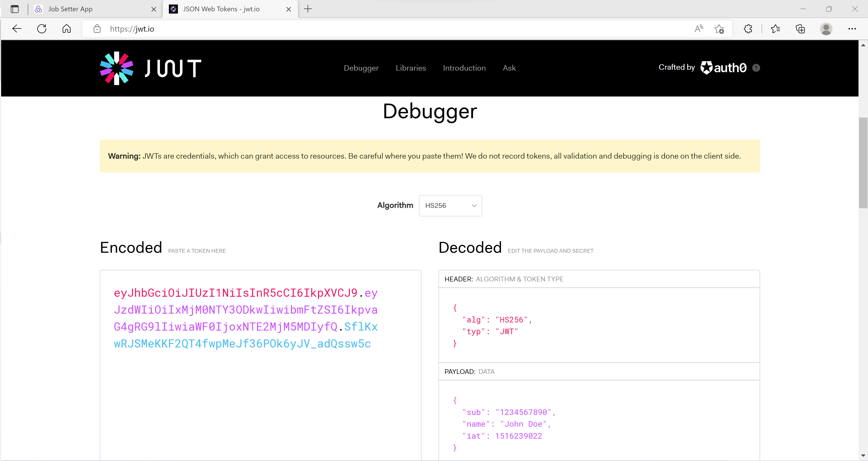868x461 pixels.
Task: Open the help question mark next to auth0
Action: (756, 68)
